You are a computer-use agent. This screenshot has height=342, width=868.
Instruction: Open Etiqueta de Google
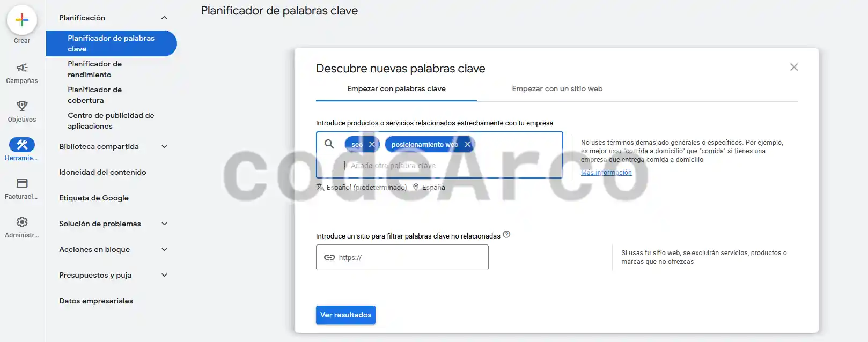coord(94,198)
